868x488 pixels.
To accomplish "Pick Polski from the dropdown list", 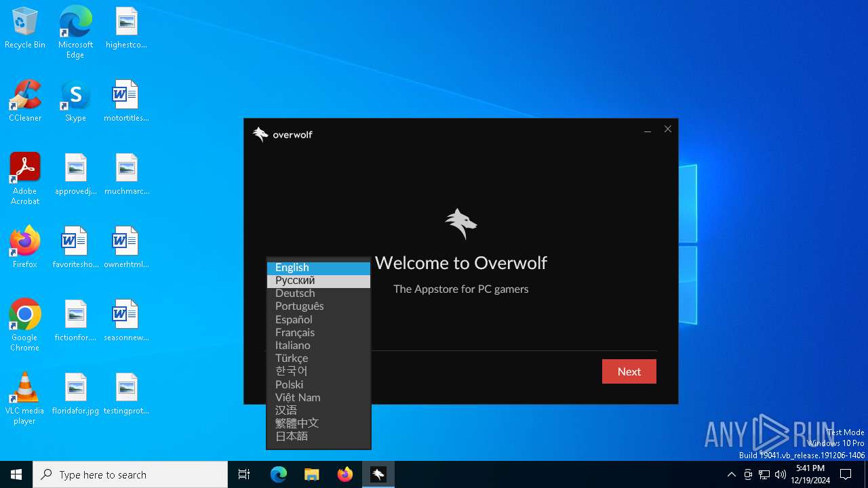I will coord(319,384).
